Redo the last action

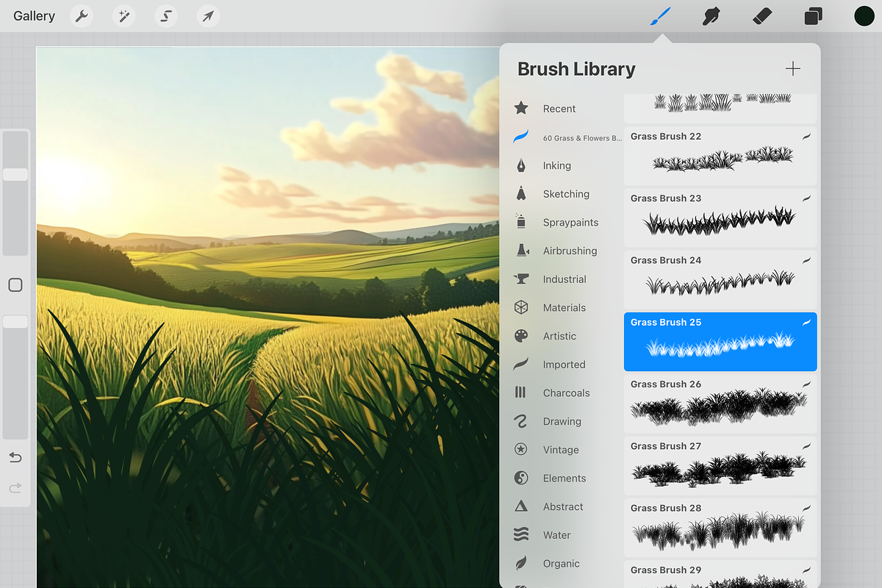pos(15,488)
